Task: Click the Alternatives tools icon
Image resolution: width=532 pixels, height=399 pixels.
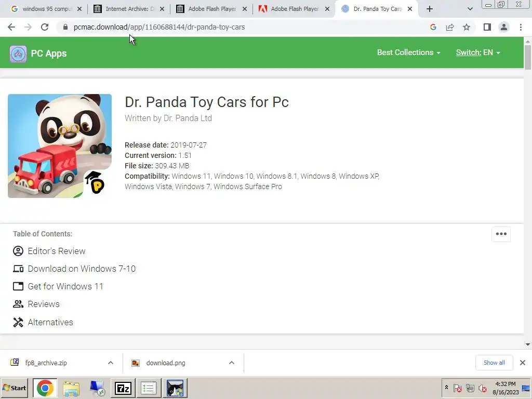Action: click(x=18, y=322)
